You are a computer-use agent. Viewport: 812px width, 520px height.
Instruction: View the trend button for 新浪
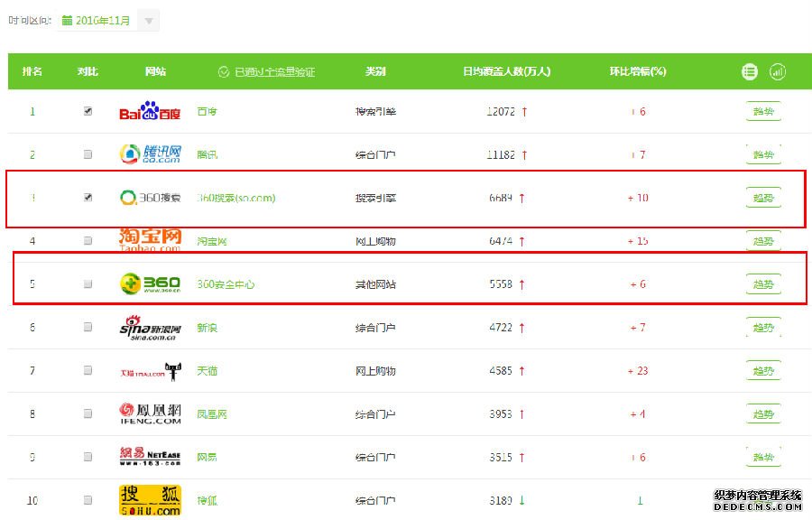[x=763, y=328]
